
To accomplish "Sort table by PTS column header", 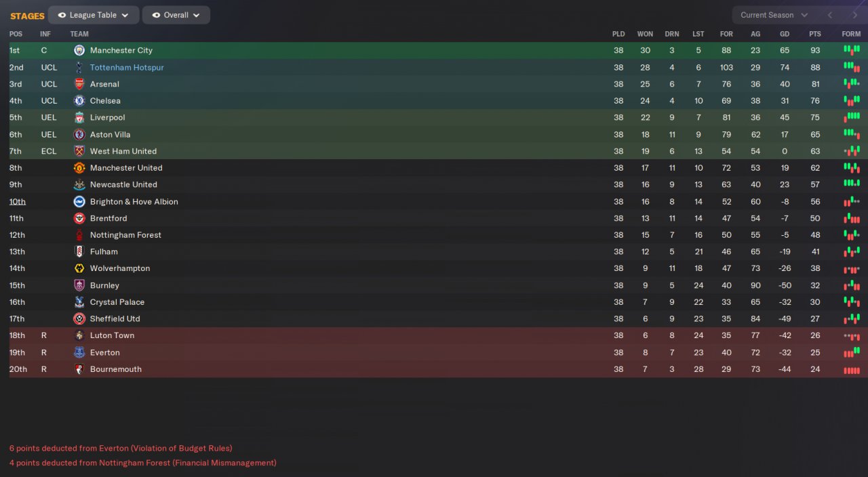I will point(815,34).
